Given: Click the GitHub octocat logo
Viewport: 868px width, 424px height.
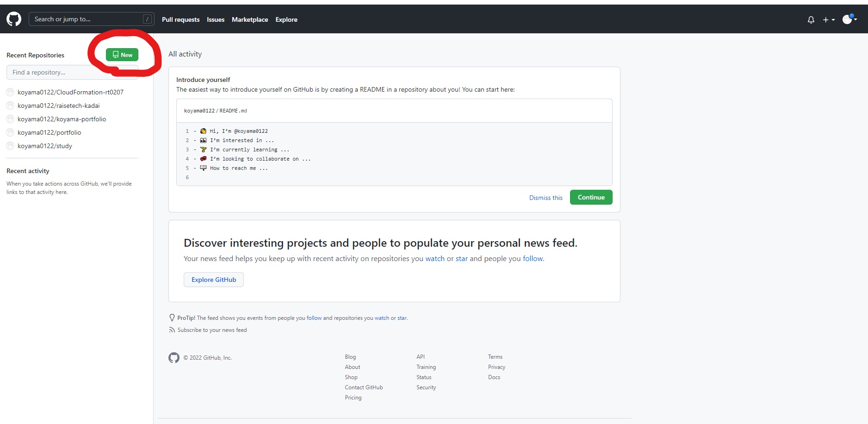Looking at the screenshot, I should point(13,19).
